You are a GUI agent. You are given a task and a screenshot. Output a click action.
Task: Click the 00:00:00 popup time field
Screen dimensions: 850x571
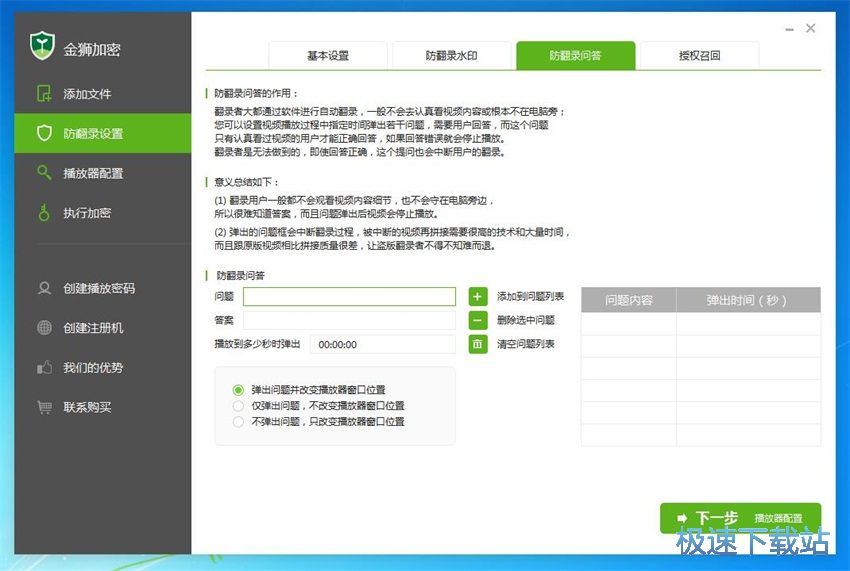383,344
